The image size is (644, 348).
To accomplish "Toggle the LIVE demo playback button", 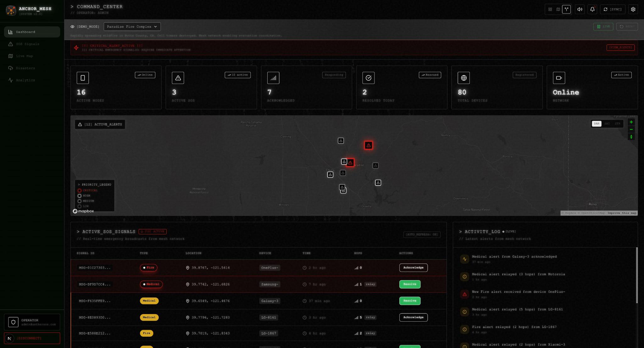I will point(603,27).
